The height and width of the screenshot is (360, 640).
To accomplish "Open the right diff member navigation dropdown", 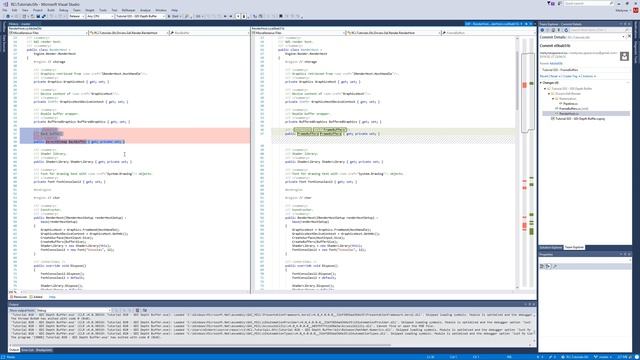I will [488, 33].
